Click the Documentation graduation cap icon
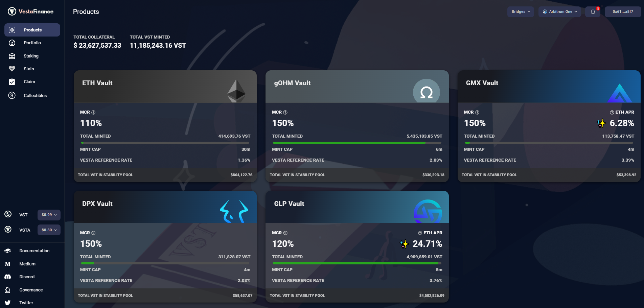 tap(8, 251)
